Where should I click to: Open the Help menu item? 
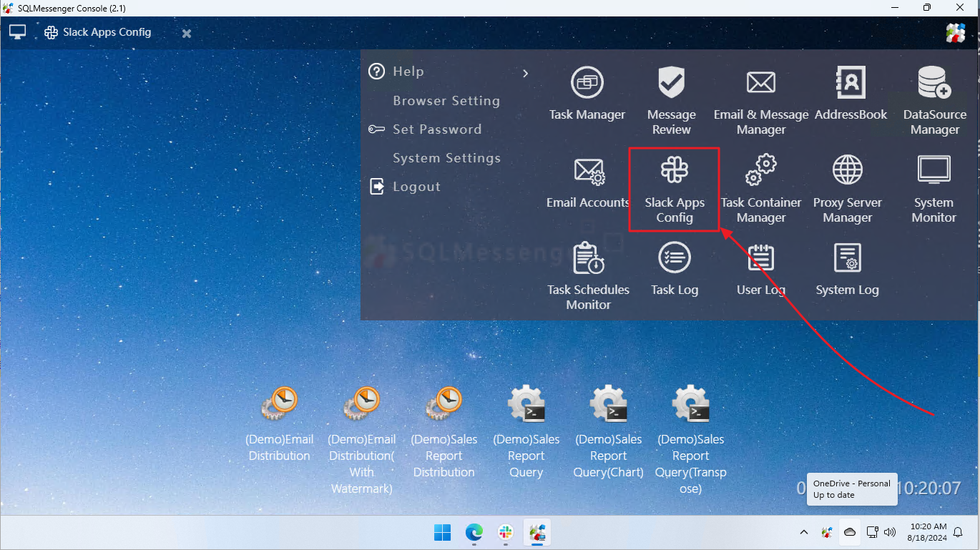click(x=408, y=72)
